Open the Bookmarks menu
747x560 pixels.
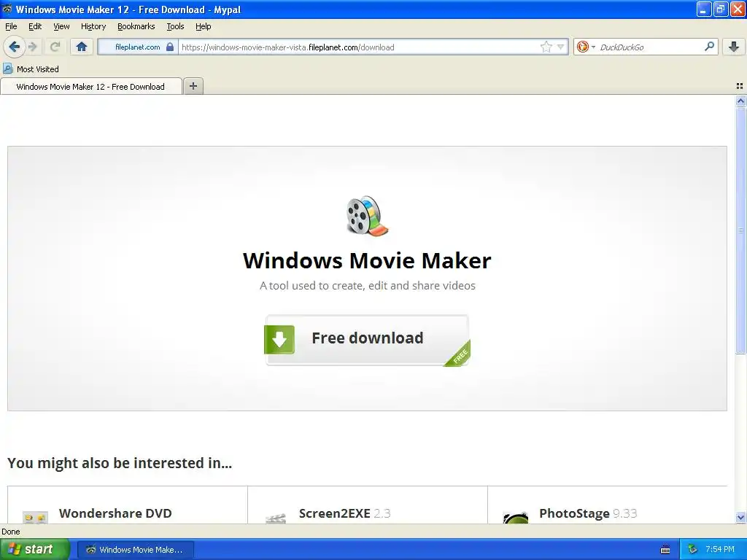point(136,26)
